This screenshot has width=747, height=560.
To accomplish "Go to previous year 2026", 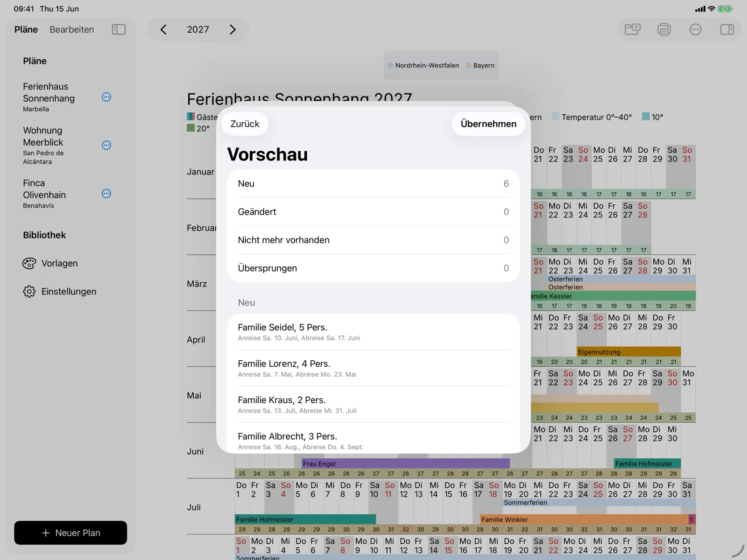I will pos(163,29).
